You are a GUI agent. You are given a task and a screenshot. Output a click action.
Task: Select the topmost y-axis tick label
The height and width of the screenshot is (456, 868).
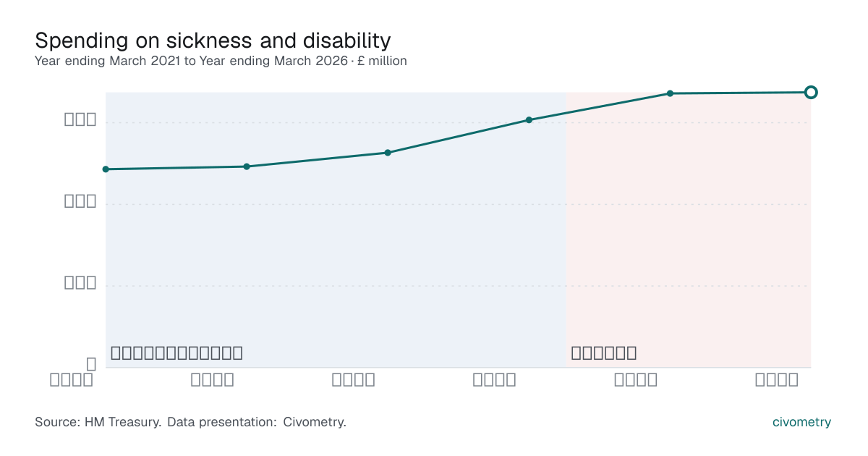pyautogui.click(x=80, y=119)
